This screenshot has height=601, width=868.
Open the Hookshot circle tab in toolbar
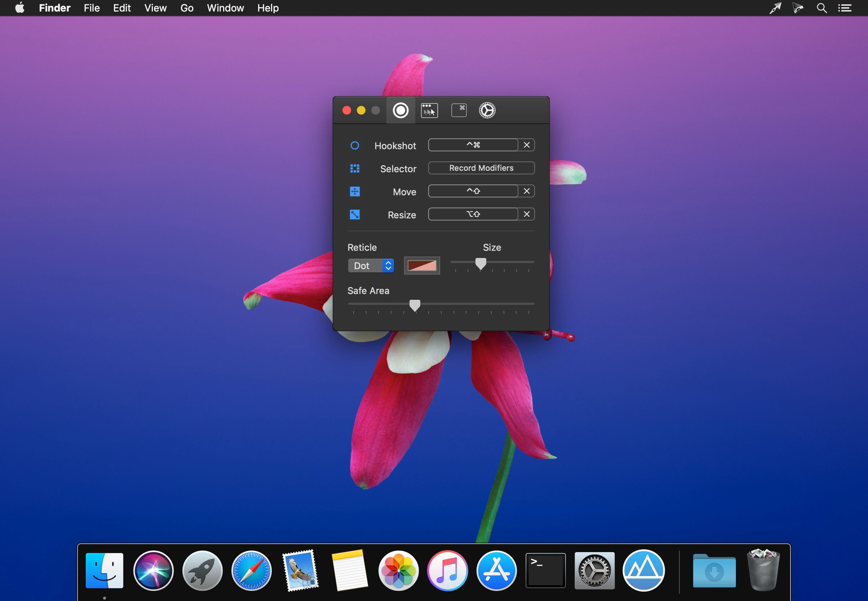(x=400, y=110)
